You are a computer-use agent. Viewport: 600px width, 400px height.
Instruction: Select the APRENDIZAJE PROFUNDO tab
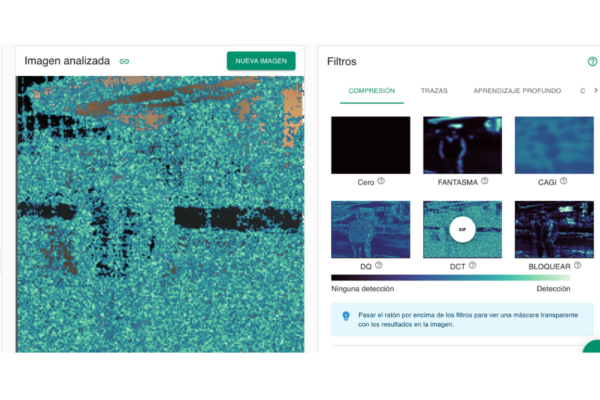pos(517,91)
